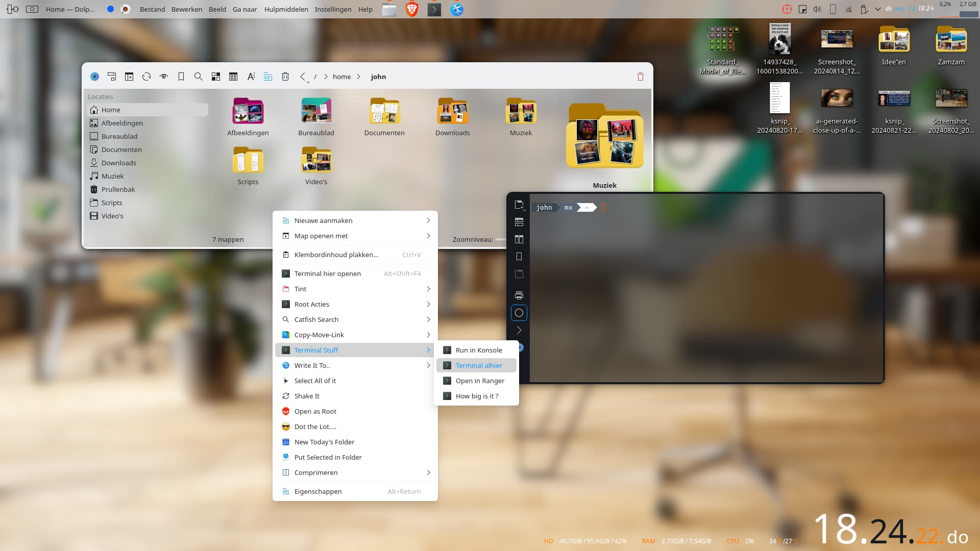Refresh the folder view with the reload icon

[x=146, y=77]
